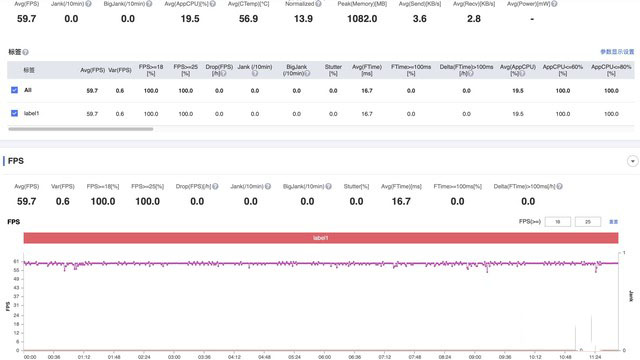This screenshot has height=360, width=640.
Task: Open parameter display settings link
Action: (x=617, y=52)
